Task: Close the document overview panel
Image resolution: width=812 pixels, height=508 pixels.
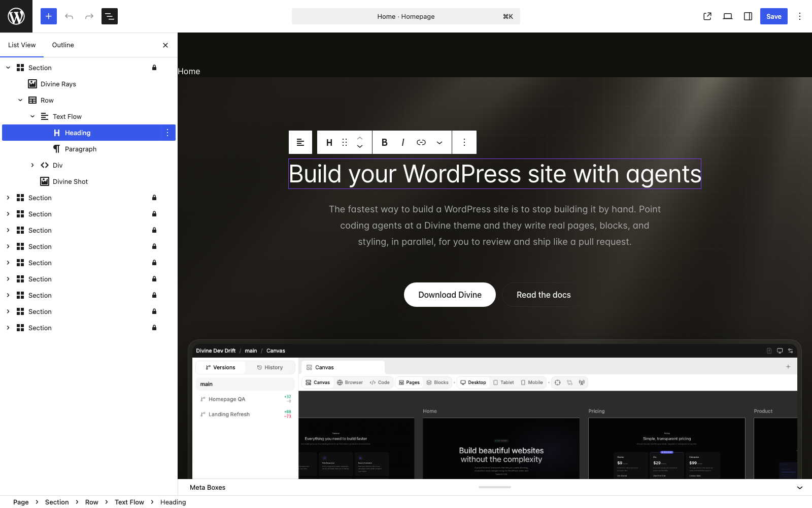Action: click(165, 45)
